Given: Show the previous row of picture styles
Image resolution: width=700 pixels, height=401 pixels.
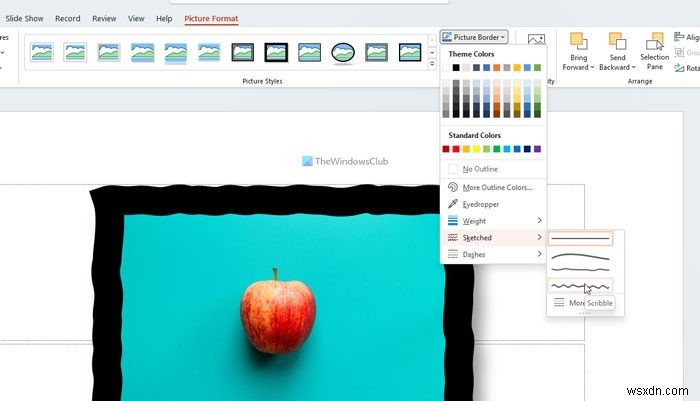Looking at the screenshot, I should point(432,41).
